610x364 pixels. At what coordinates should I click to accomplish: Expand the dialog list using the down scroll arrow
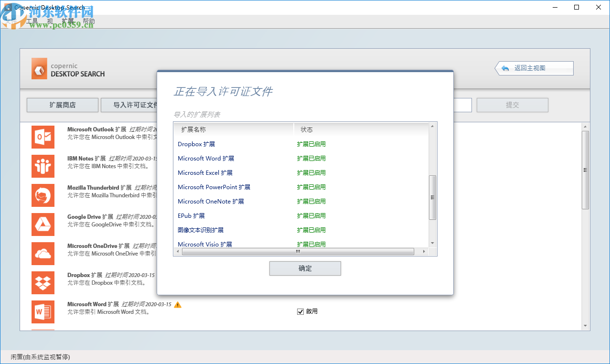pyautogui.click(x=432, y=243)
